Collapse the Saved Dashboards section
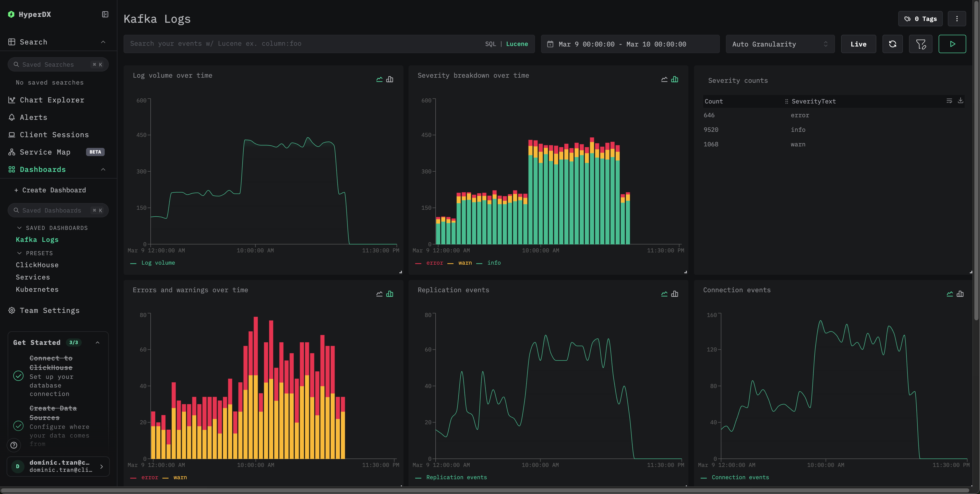This screenshot has width=980, height=494. coord(19,228)
